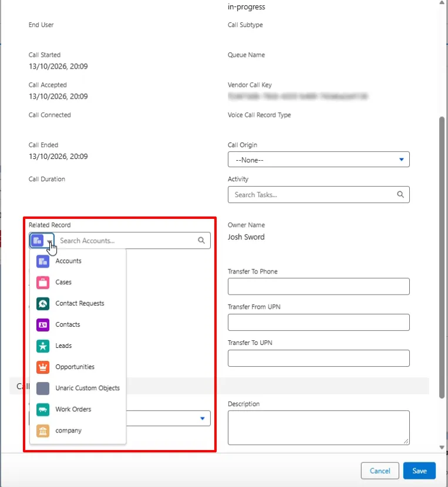448x487 pixels.
Task: Choose Contact Requests in the list
Action: point(78,303)
